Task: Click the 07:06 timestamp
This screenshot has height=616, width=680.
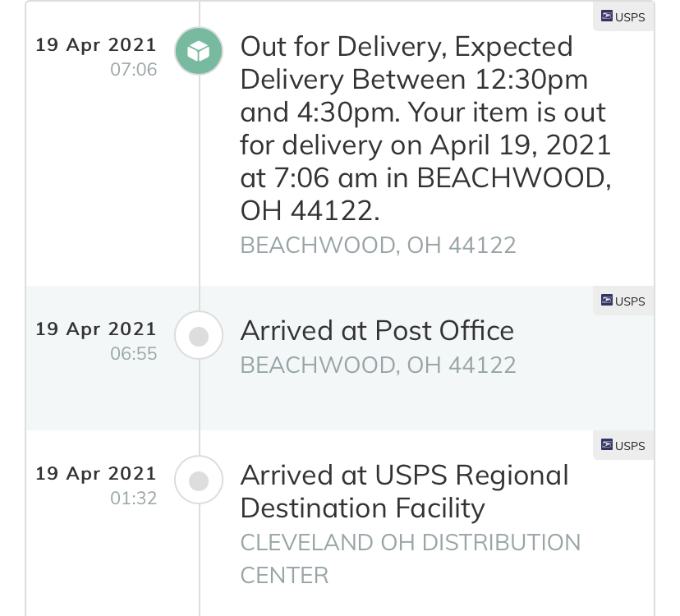Action: (x=134, y=70)
